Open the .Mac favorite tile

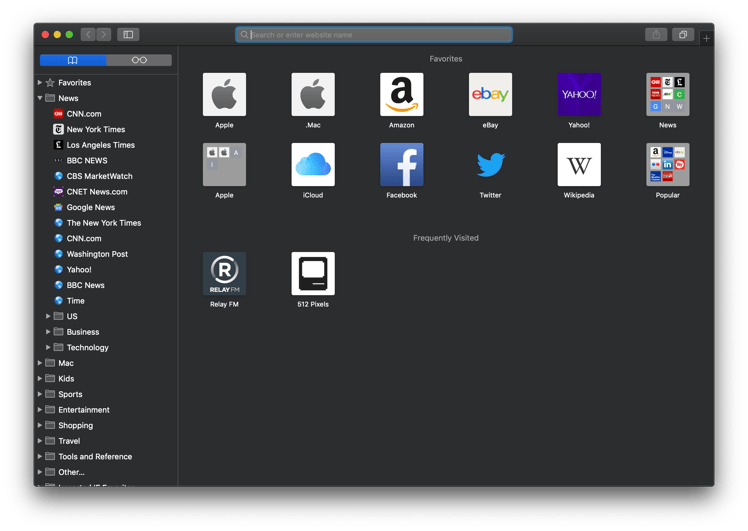coord(313,94)
